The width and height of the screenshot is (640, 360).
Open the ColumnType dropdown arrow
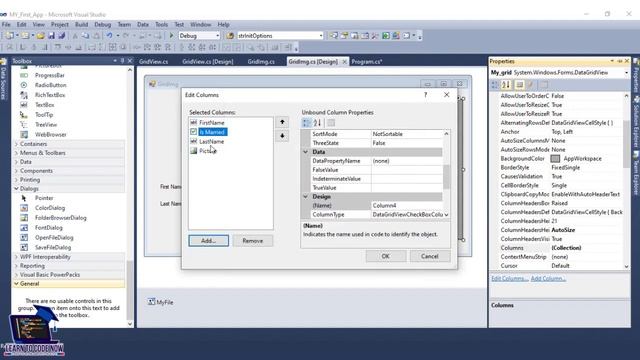click(x=446, y=215)
